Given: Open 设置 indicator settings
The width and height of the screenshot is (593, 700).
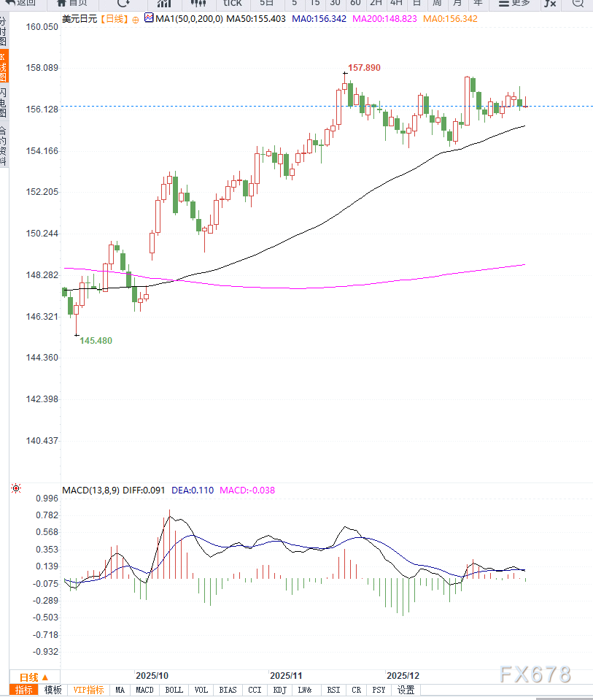Looking at the screenshot, I should (x=406, y=690).
